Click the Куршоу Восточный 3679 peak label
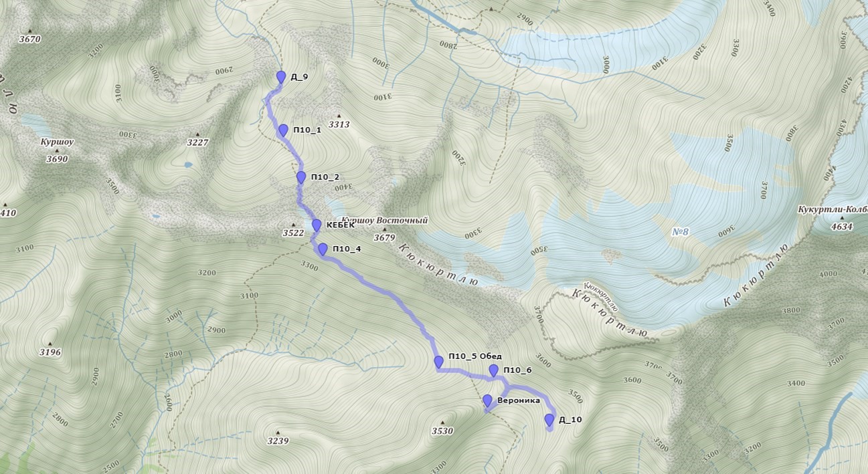868x474 pixels. coord(384,229)
